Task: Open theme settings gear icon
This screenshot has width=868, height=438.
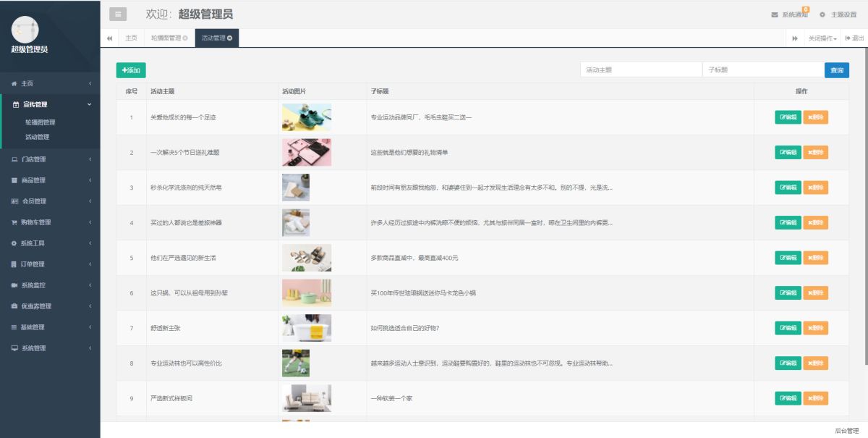Action: pyautogui.click(x=822, y=14)
